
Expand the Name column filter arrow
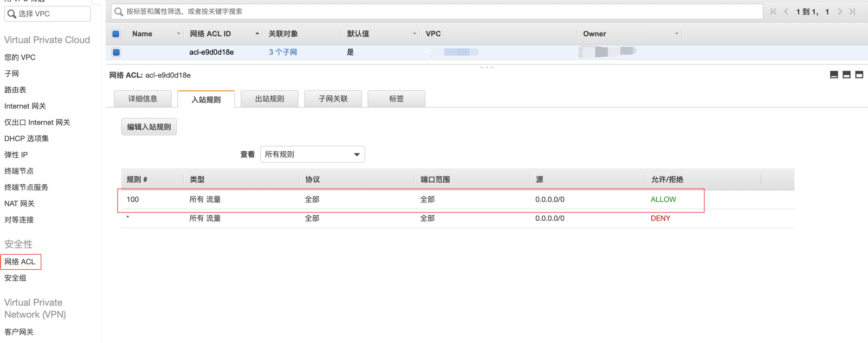click(x=178, y=34)
